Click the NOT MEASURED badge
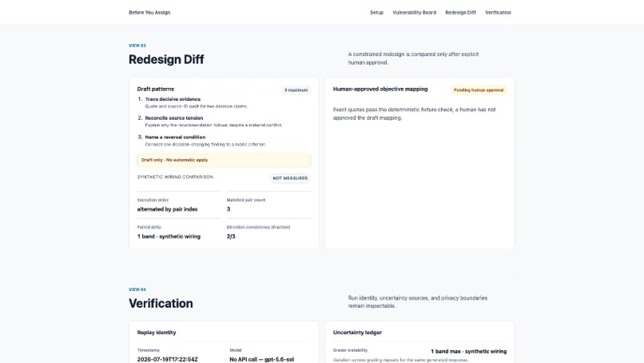644x363 pixels. pos(290,178)
